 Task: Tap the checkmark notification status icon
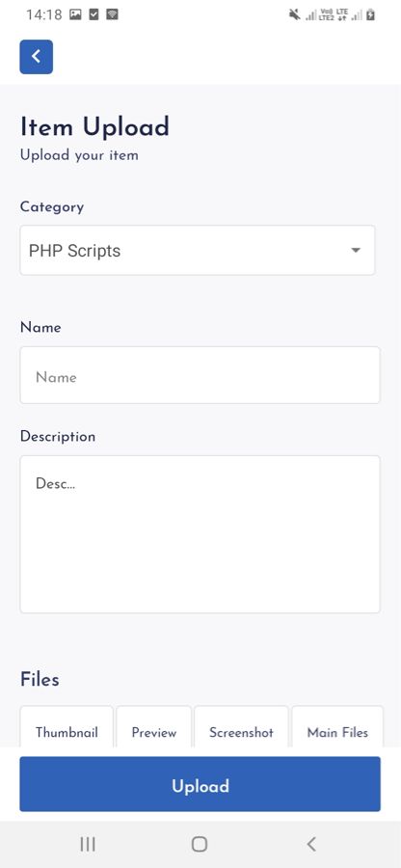[x=94, y=14]
